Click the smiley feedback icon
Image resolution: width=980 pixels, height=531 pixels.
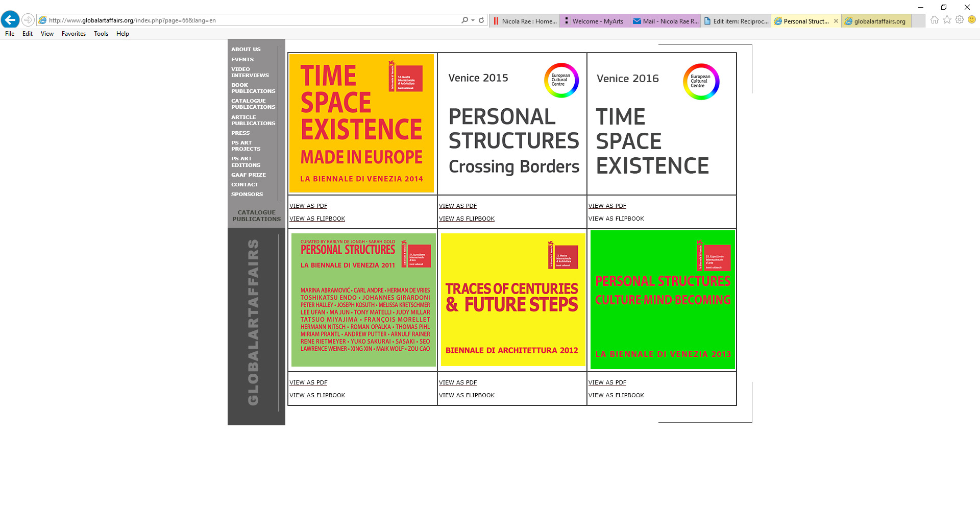point(972,20)
